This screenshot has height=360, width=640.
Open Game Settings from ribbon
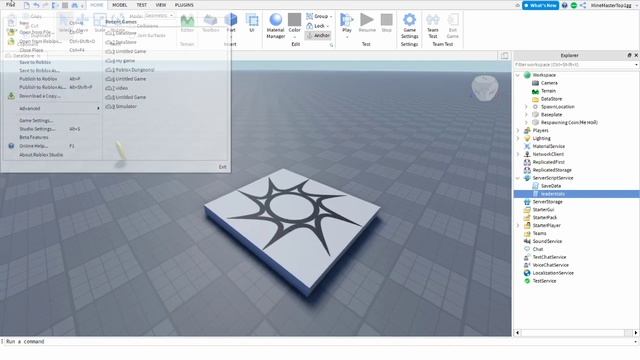point(409,26)
